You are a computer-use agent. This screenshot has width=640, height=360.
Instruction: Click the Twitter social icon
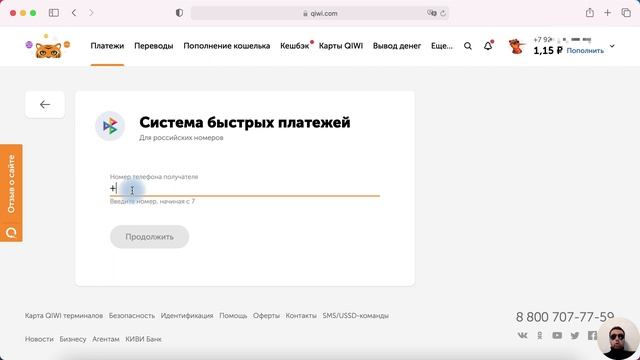(575, 336)
